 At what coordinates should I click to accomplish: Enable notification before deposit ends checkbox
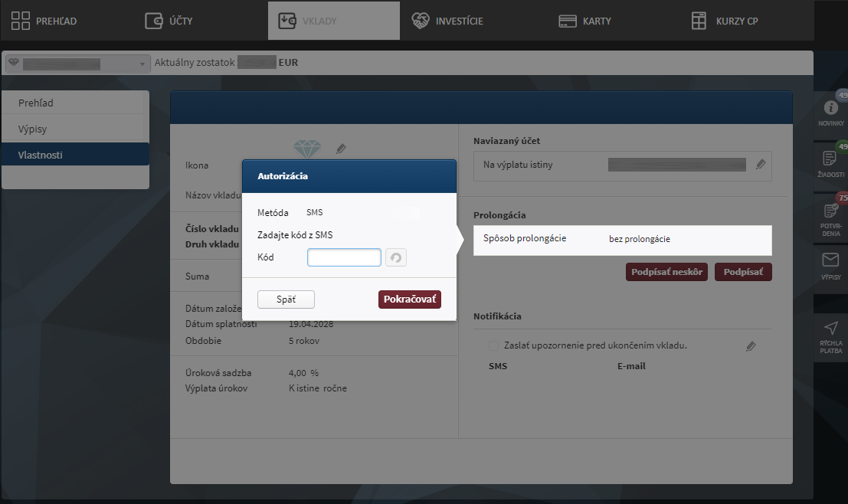(494, 345)
